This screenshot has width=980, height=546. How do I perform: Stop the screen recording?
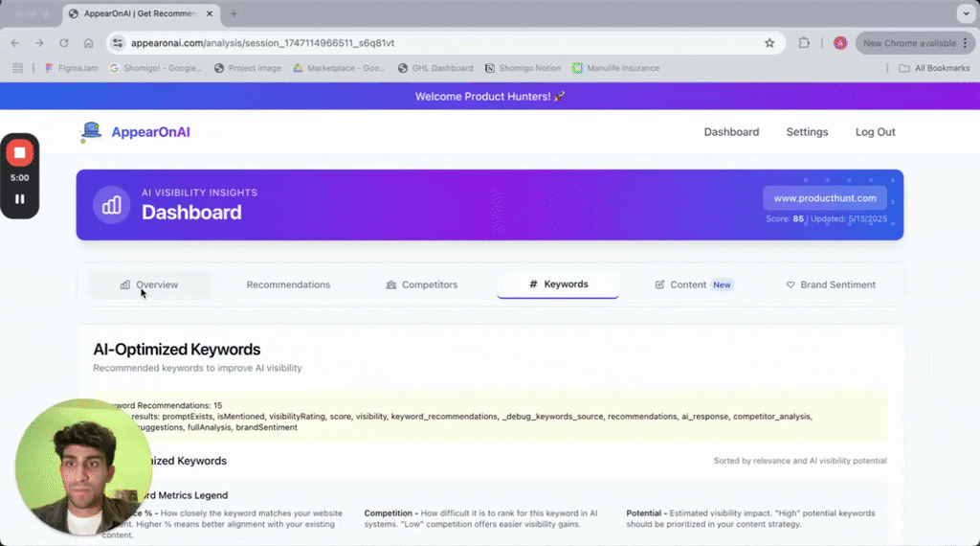click(19, 152)
